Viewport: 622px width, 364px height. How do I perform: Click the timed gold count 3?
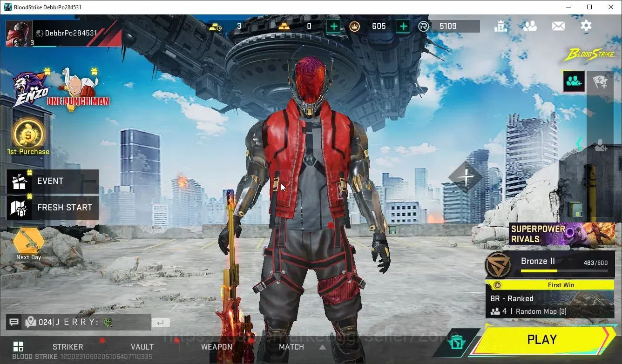pos(239,26)
